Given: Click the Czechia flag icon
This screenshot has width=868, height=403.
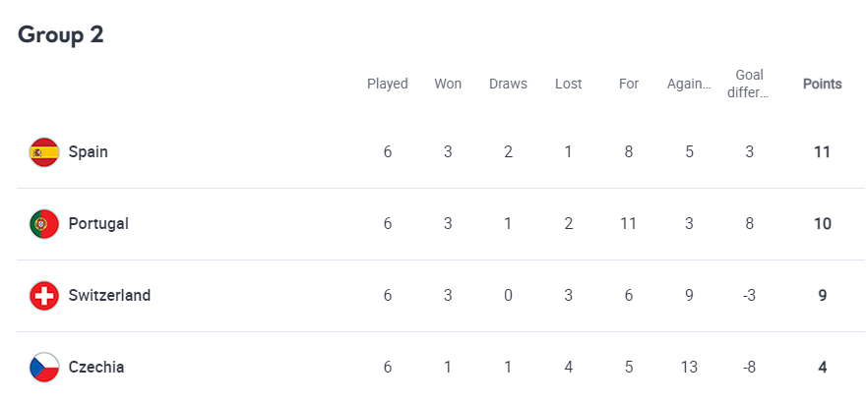Looking at the screenshot, I should coord(44,368).
